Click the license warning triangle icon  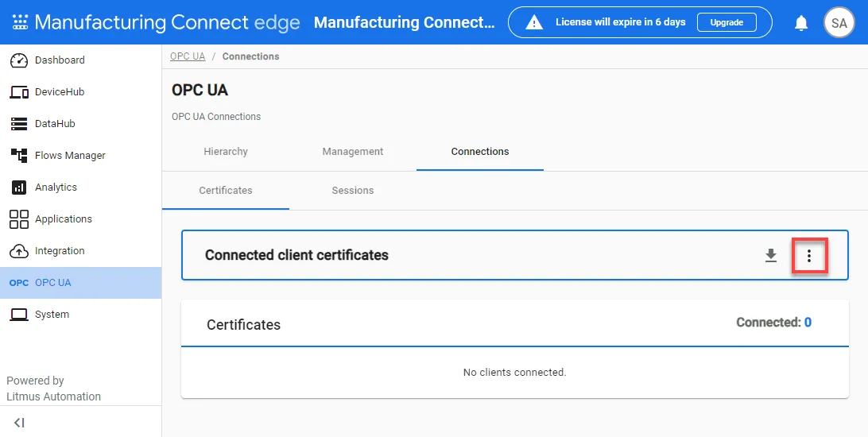534,22
